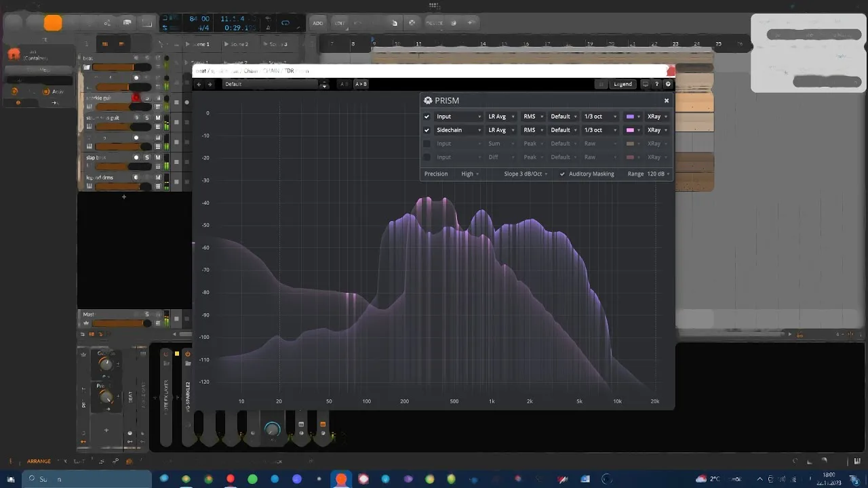Open the PRISM plugin settings gear

(x=668, y=84)
